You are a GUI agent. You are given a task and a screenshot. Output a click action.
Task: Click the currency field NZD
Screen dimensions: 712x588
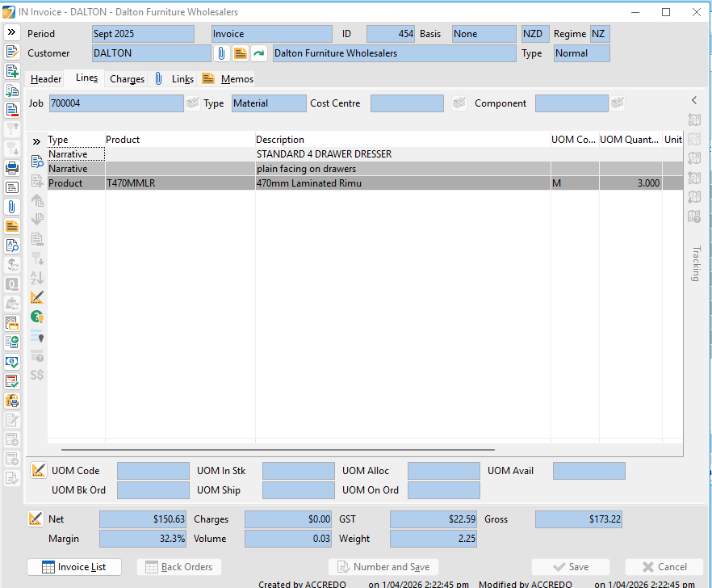pyautogui.click(x=535, y=34)
